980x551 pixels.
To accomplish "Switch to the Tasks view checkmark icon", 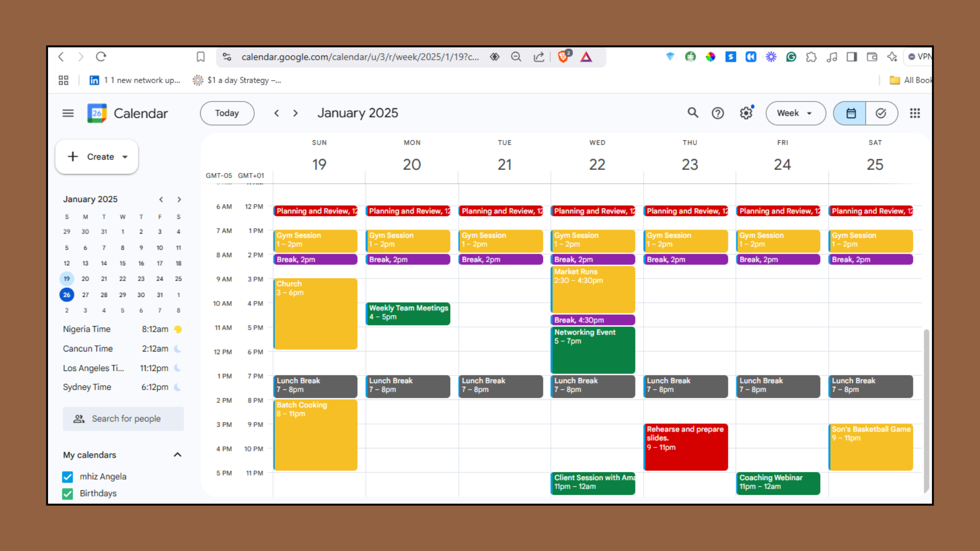I will pyautogui.click(x=881, y=113).
